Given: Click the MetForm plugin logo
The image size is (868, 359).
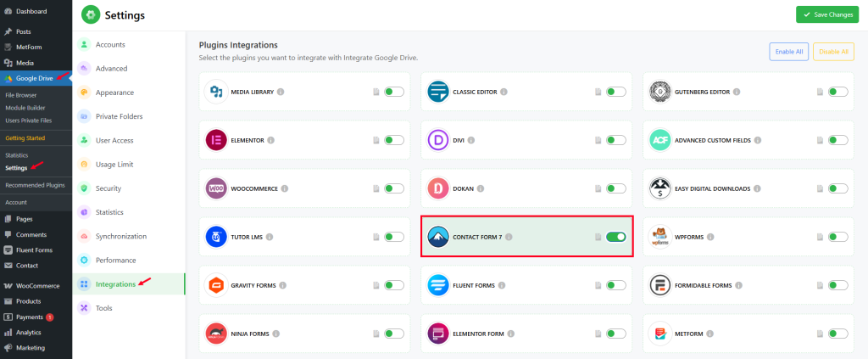Looking at the screenshot, I should 660,334.
